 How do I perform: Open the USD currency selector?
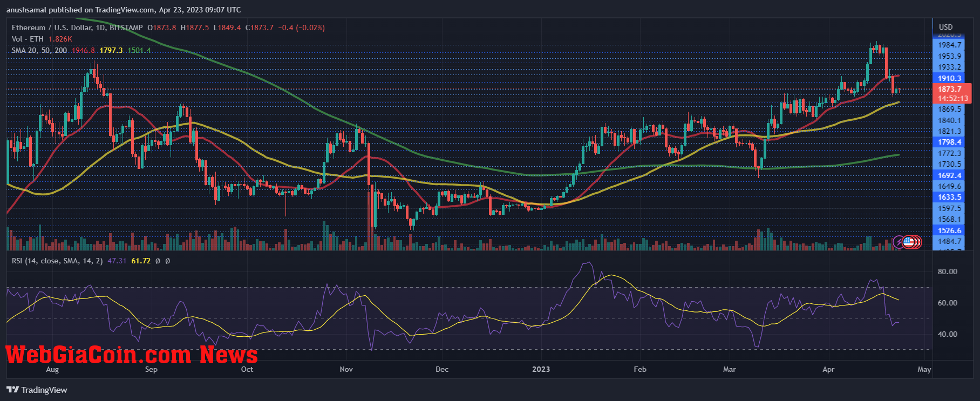click(x=946, y=27)
